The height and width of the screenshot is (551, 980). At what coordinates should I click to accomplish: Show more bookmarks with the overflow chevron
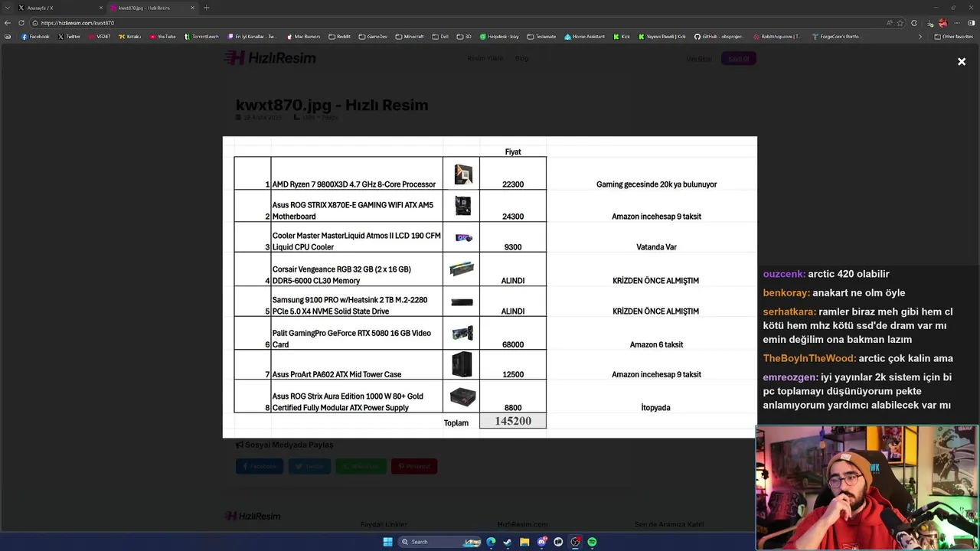pos(920,37)
